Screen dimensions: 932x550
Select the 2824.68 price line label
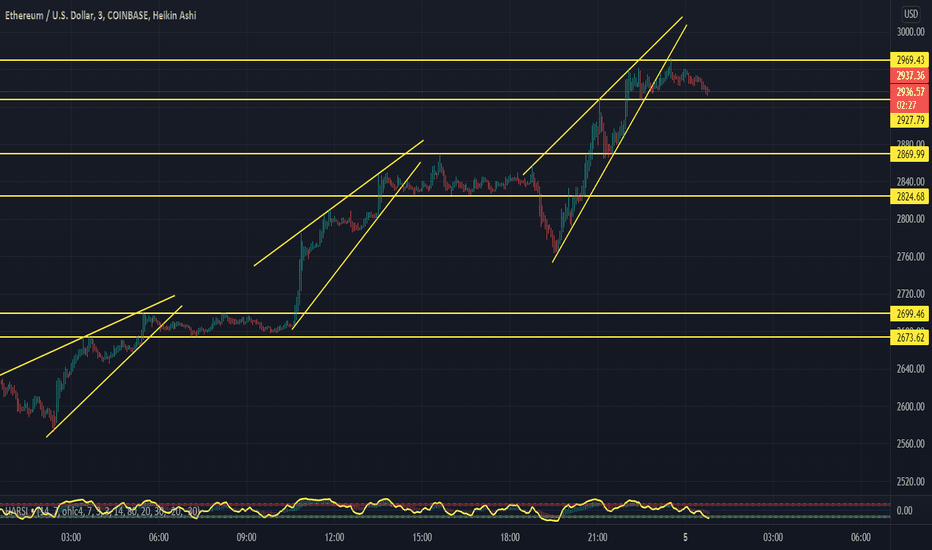(910, 197)
